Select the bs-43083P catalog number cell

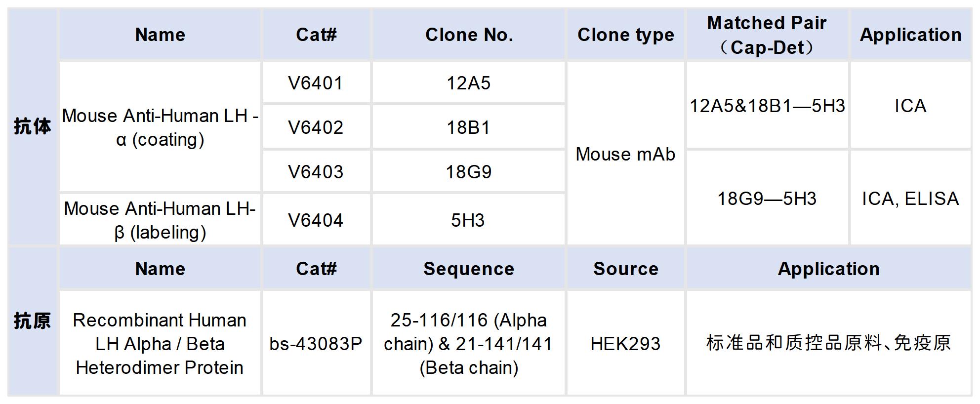316,344
